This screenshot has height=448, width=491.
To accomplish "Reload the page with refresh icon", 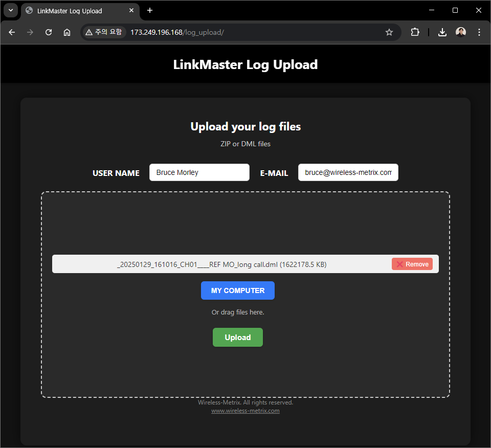I will [49, 32].
